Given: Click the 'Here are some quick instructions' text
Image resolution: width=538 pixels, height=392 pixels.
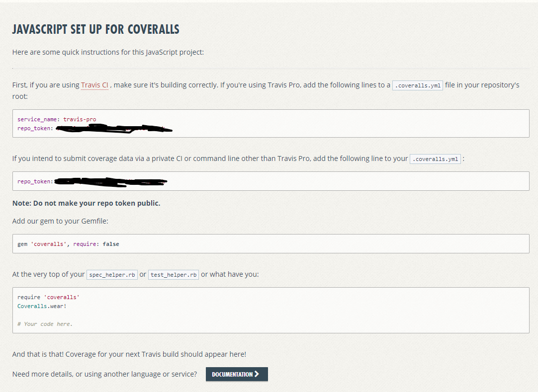Looking at the screenshot, I should [x=108, y=52].
